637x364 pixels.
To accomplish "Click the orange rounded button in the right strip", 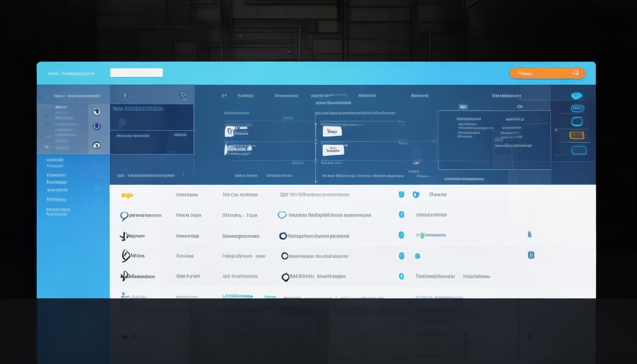I will coord(577,135).
